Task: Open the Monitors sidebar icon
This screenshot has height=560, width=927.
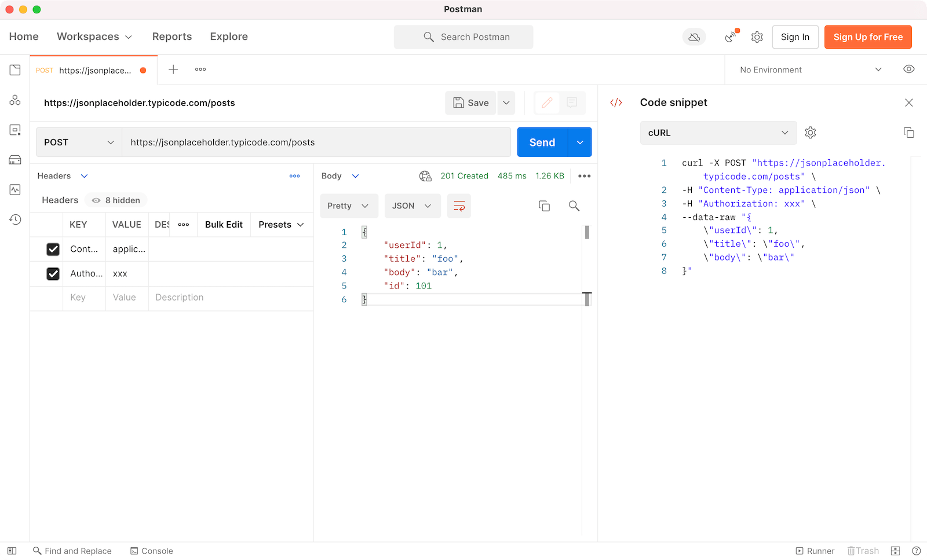Action: click(15, 189)
